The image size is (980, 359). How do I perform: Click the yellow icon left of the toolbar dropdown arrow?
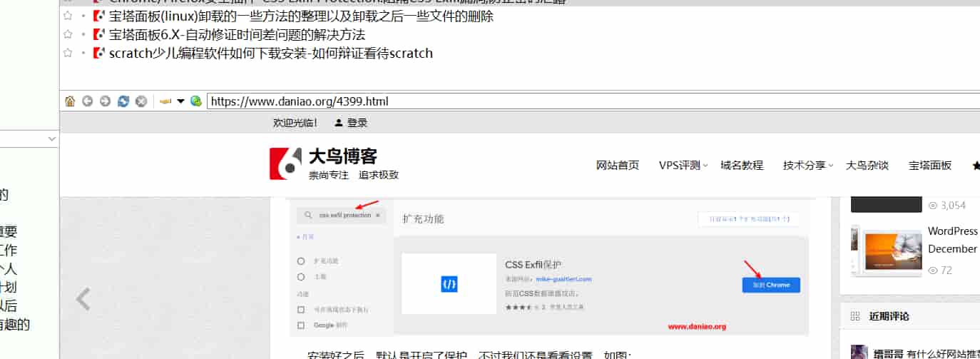165,101
